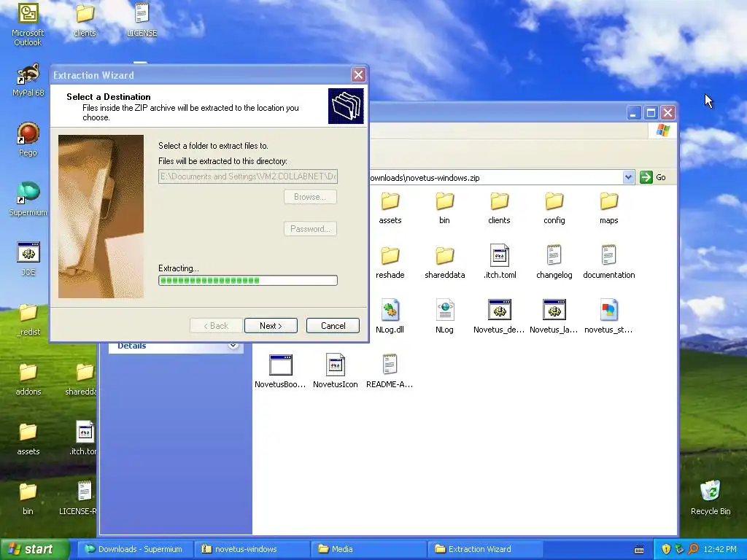
Task: Select the documentation file in zip window
Action: point(609,262)
